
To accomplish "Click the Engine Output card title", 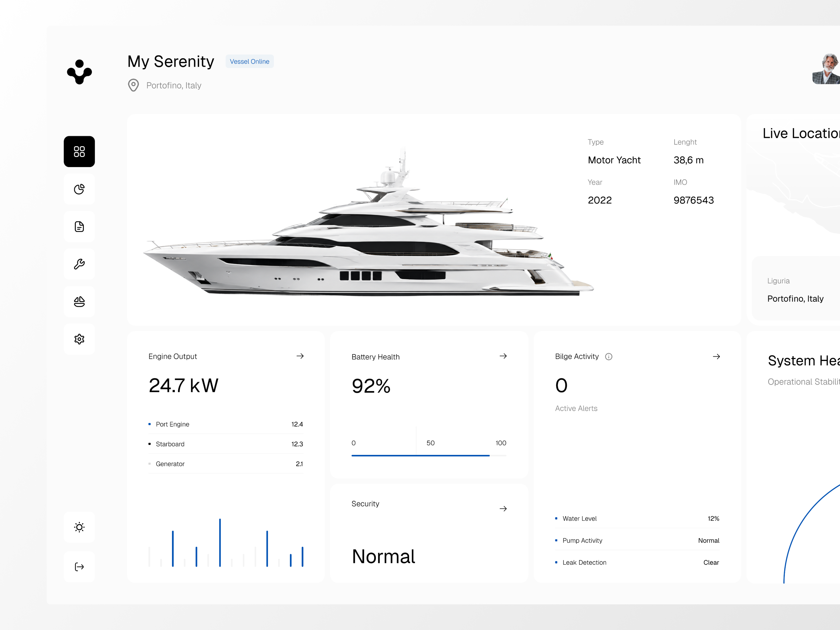I will [x=173, y=356].
